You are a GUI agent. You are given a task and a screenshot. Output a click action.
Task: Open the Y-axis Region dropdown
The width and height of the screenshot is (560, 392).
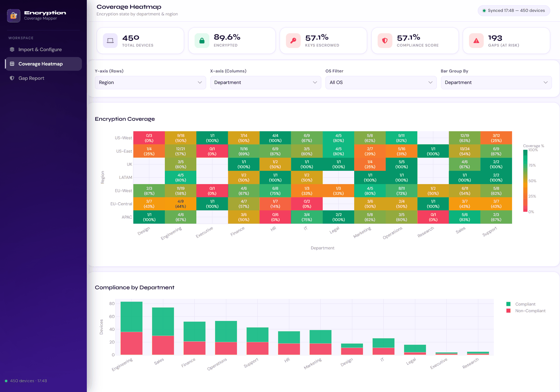click(150, 83)
